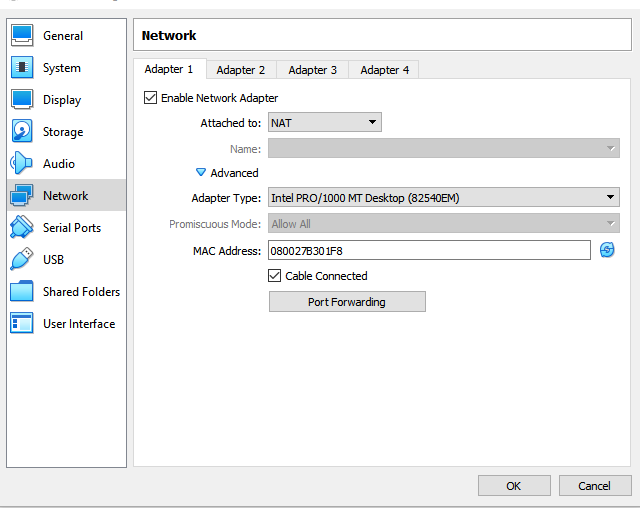
Task: Click the Port Forwarding button
Action: tap(347, 302)
